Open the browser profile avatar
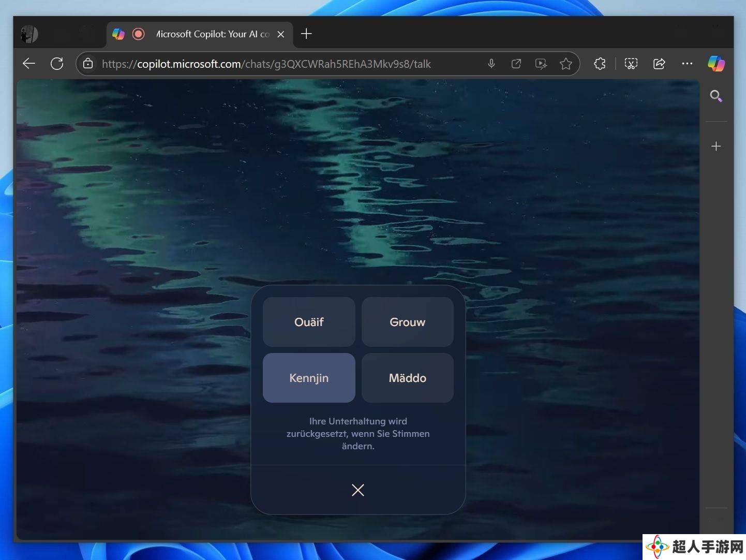 point(29,34)
